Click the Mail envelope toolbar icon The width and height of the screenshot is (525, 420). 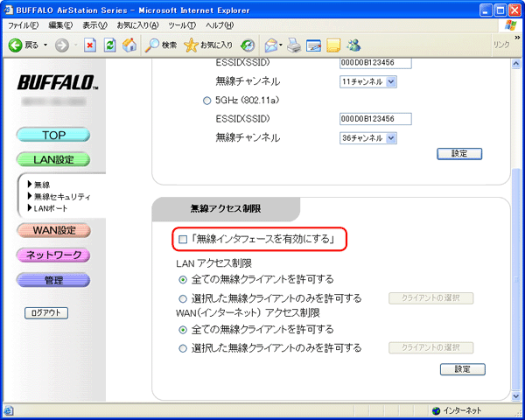tap(271, 45)
